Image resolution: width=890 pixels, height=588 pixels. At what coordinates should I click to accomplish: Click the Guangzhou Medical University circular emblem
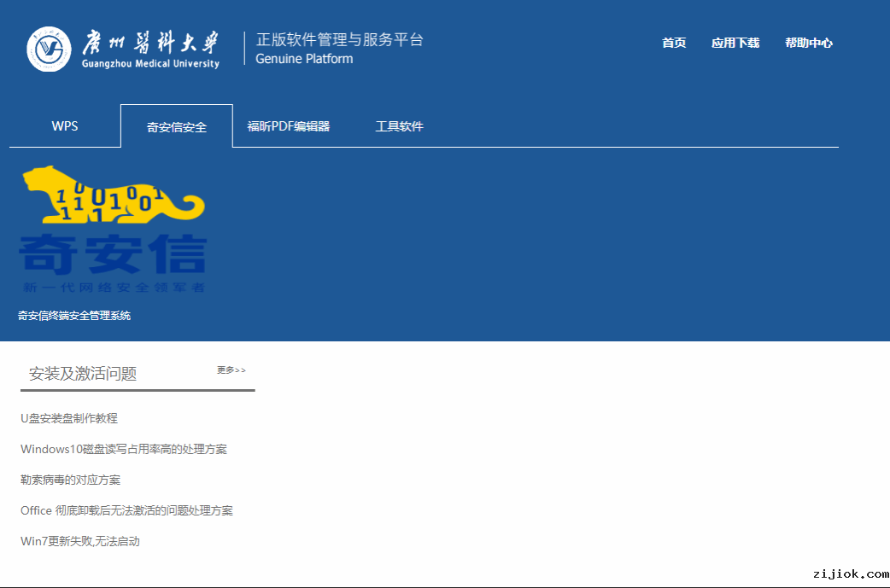[50, 49]
